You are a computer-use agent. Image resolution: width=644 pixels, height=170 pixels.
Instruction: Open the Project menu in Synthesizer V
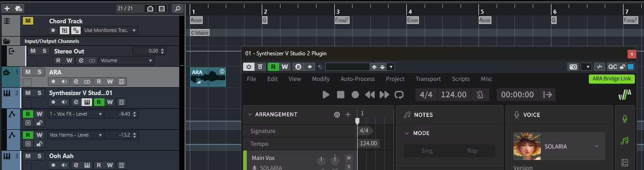tap(395, 79)
